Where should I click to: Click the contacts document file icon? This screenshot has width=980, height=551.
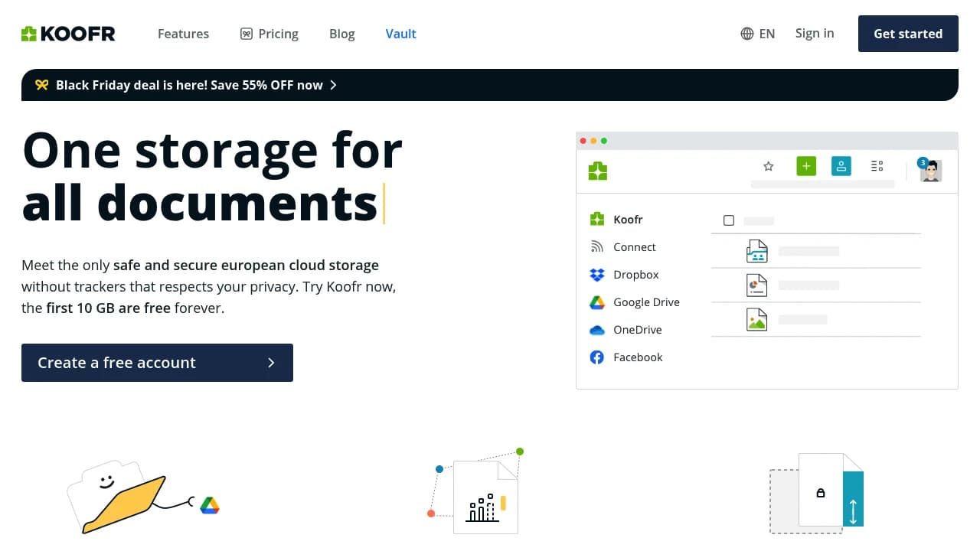[x=756, y=251]
